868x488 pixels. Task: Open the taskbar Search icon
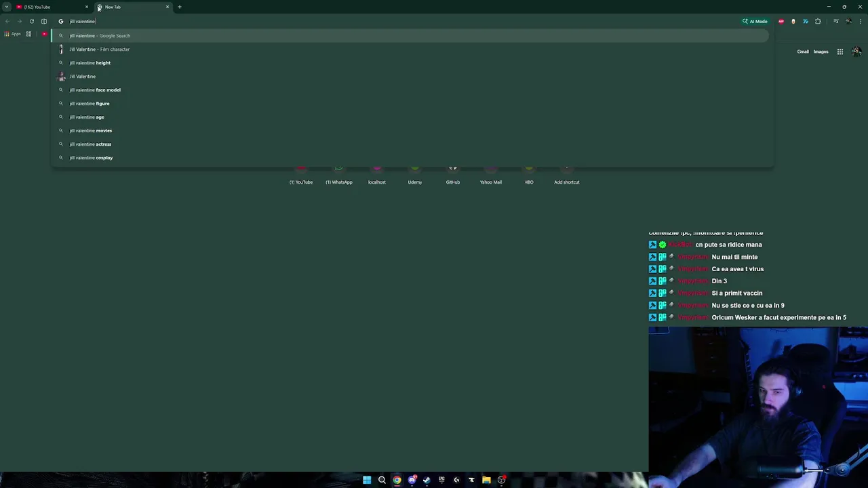[382, 480]
